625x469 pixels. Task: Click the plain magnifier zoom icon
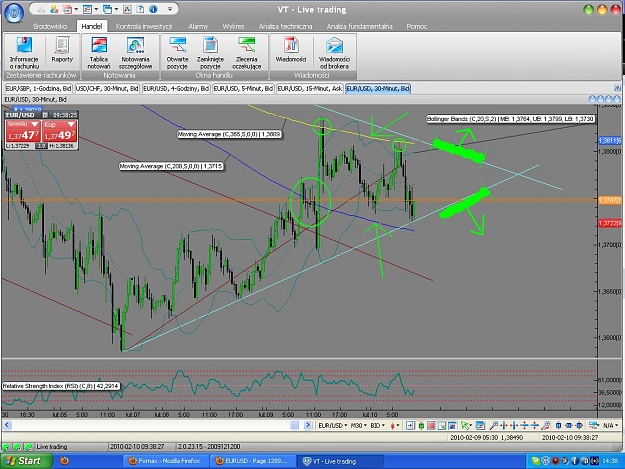tap(493, 426)
